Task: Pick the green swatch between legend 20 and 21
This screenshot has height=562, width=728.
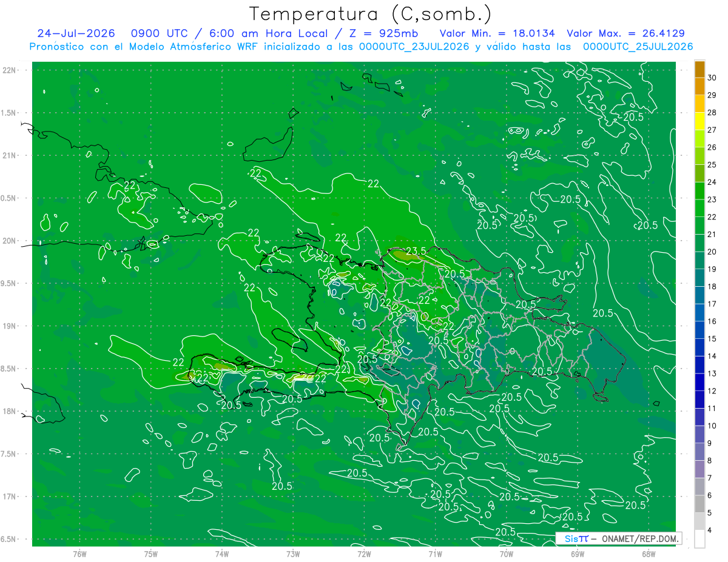Action: (x=699, y=243)
